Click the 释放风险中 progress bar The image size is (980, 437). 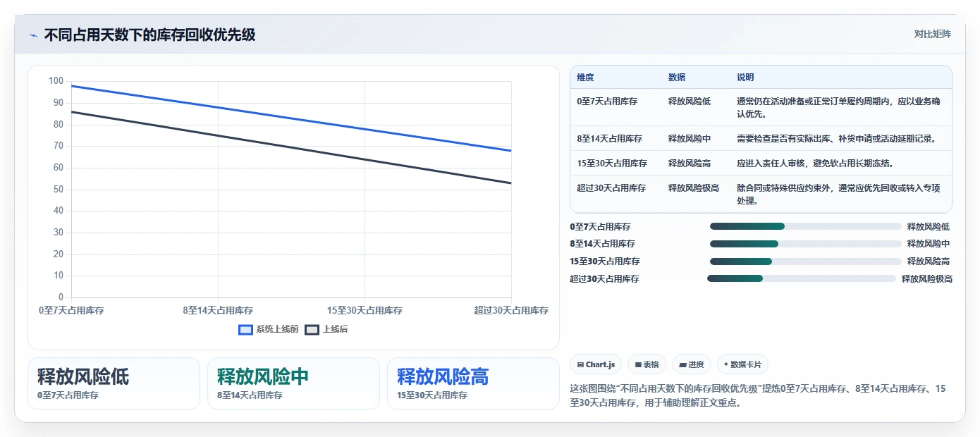click(x=805, y=244)
